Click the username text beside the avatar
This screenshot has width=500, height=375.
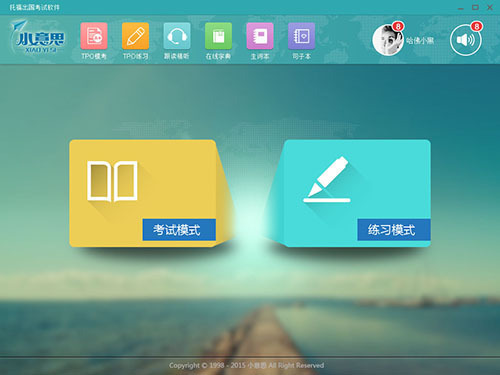pos(420,41)
